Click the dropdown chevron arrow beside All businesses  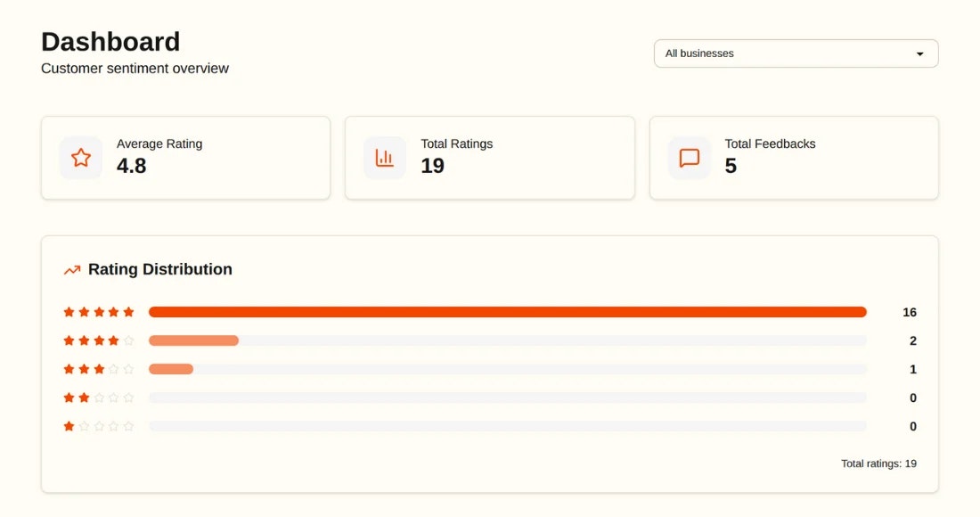click(x=919, y=53)
